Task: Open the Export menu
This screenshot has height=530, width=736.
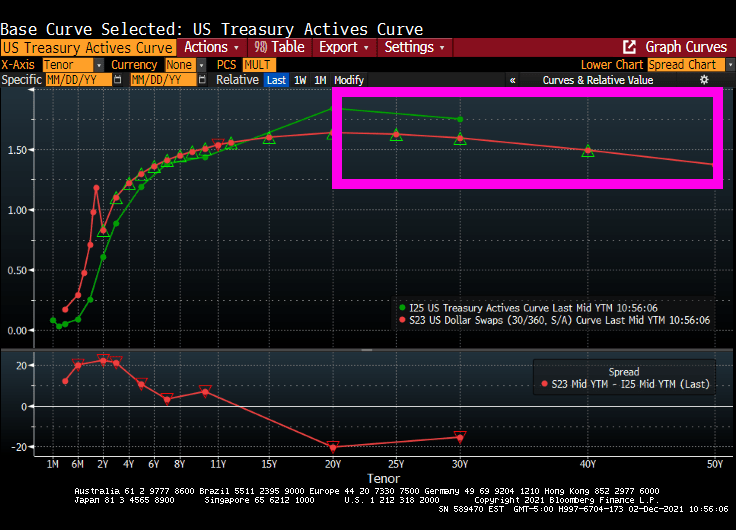Action: [x=343, y=47]
